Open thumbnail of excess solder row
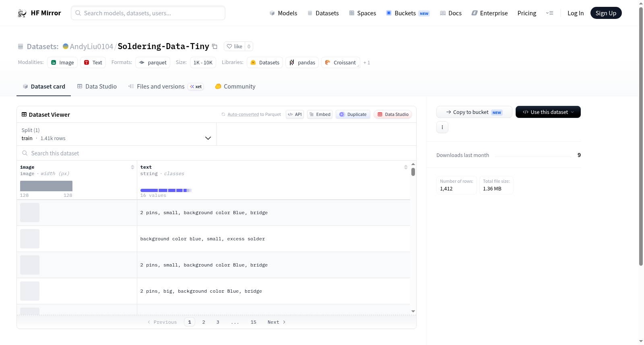This screenshot has height=345, width=644. tap(30, 239)
